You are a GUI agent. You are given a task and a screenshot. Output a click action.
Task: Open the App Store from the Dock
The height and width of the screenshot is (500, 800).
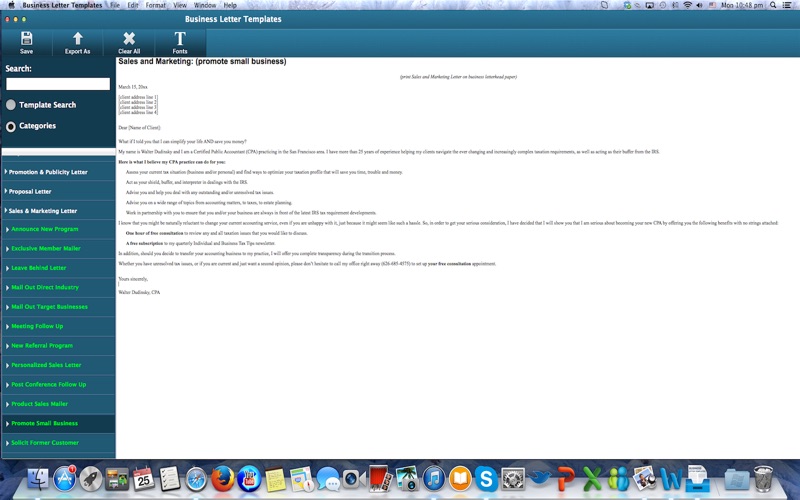[64, 479]
